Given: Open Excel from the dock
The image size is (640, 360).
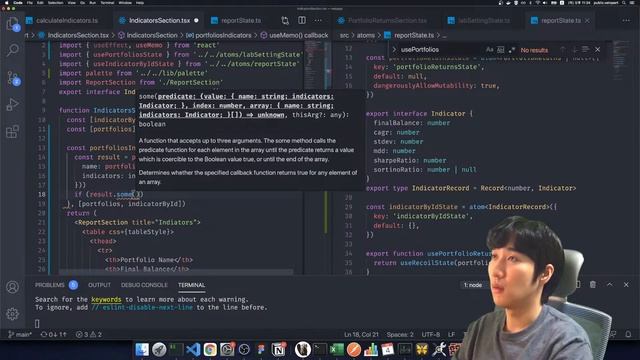Looking at the screenshot, I should pos(337,349).
